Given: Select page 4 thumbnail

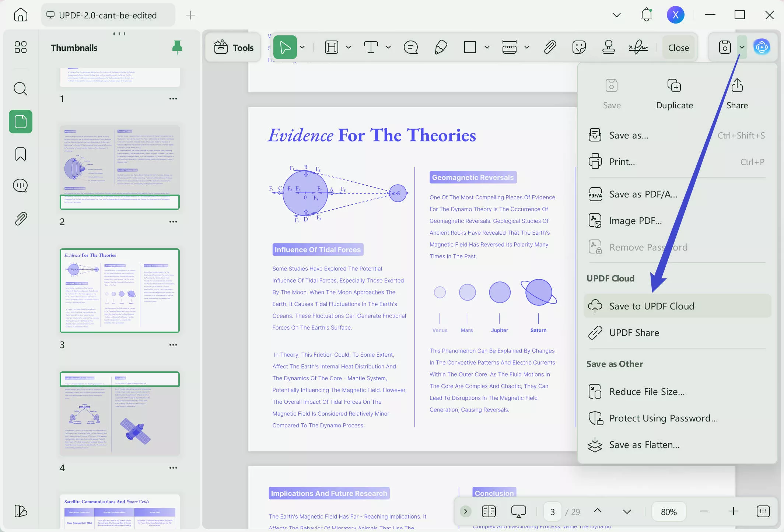Looking at the screenshot, I should tap(119, 414).
